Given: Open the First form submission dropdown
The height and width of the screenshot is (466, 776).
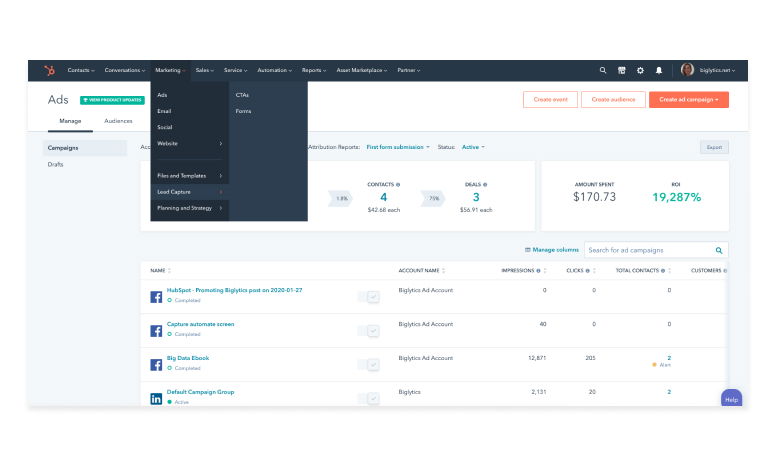Looking at the screenshot, I should (x=398, y=147).
